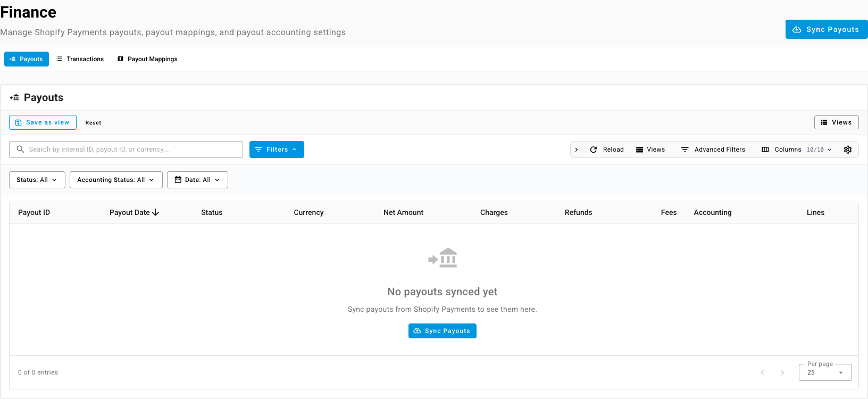Sort by Net Amount column header
This screenshot has height=399, width=868.
tap(404, 212)
